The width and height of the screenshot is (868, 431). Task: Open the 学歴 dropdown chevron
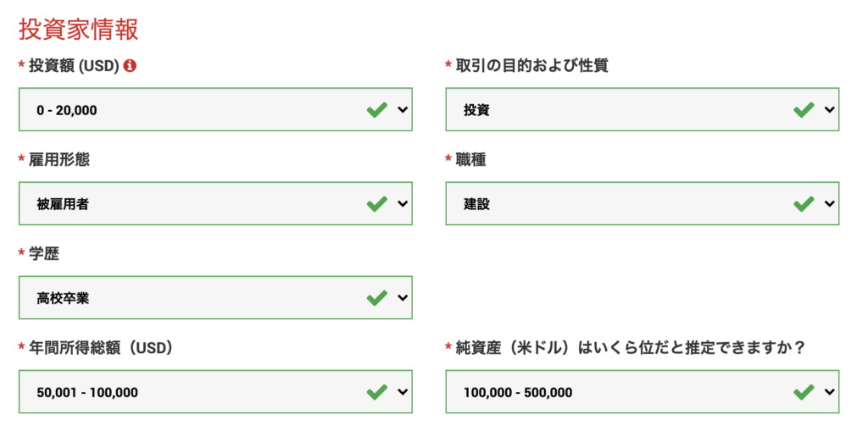402,298
